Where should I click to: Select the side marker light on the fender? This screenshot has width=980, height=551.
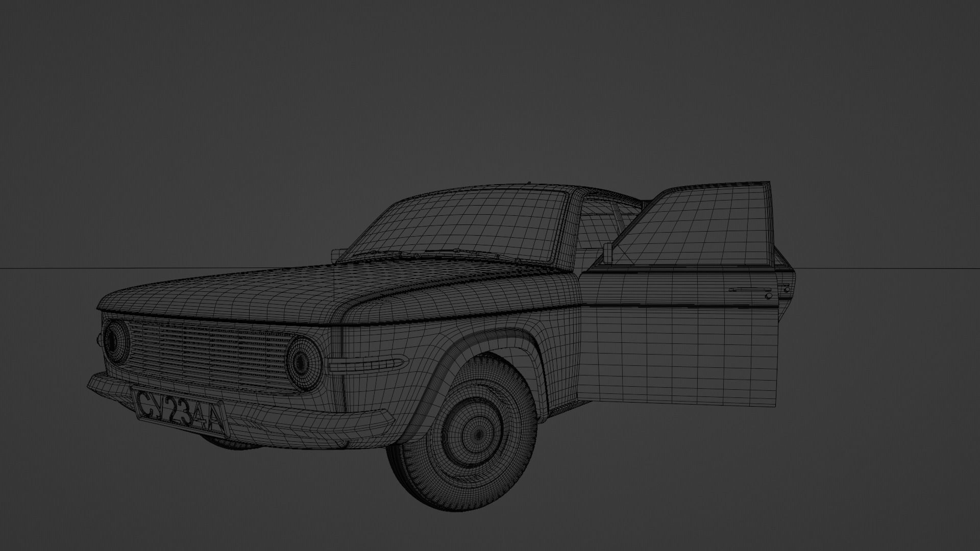[367, 364]
